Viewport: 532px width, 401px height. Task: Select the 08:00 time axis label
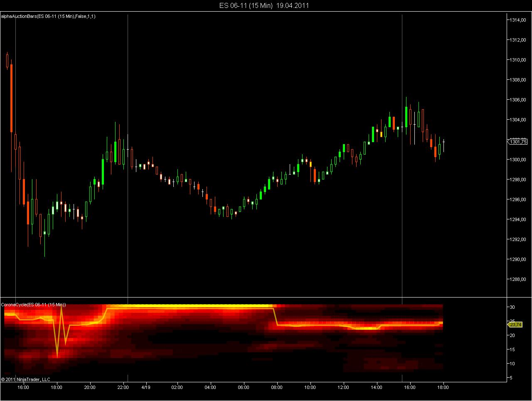tap(277, 387)
